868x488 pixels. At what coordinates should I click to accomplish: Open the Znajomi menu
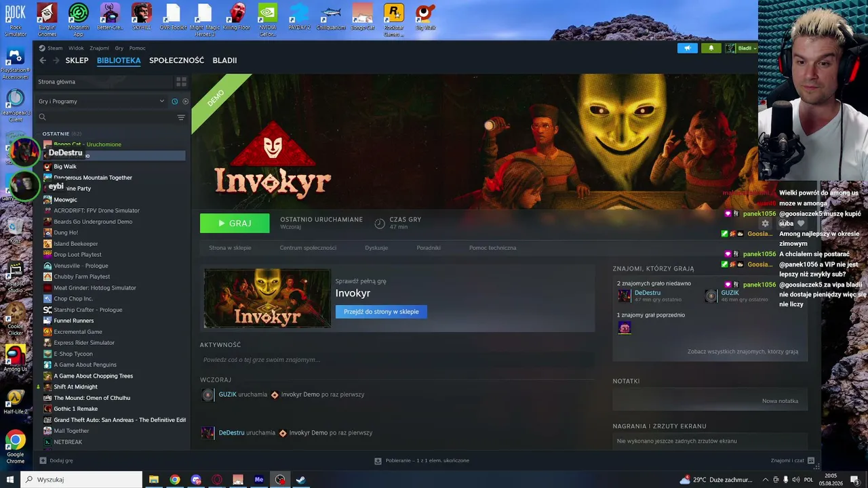pyautogui.click(x=99, y=48)
